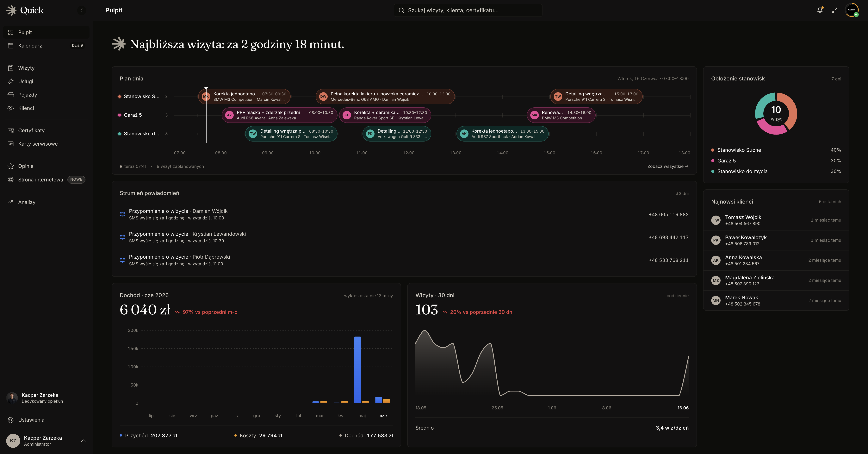Click the NOWE badge next to Strona internetowa

[76, 180]
